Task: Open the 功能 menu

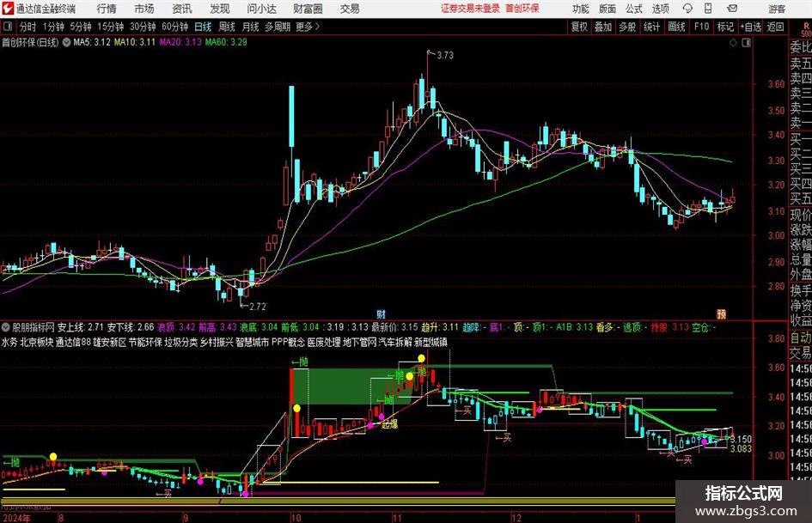Action: click(581, 9)
